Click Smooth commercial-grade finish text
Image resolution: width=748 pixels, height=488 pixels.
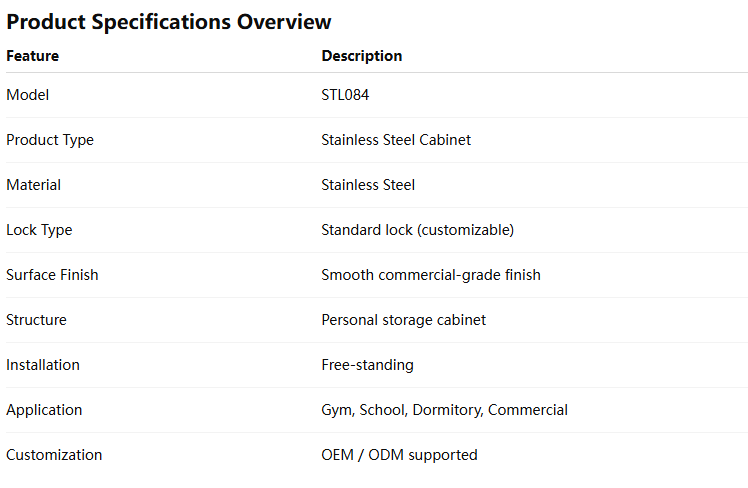(x=431, y=275)
